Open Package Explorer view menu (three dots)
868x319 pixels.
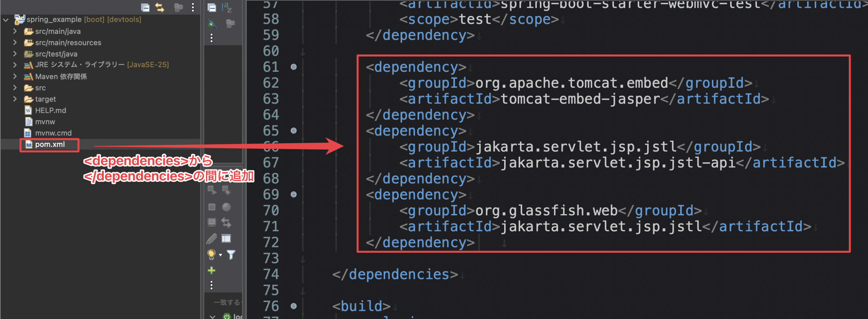193,7
